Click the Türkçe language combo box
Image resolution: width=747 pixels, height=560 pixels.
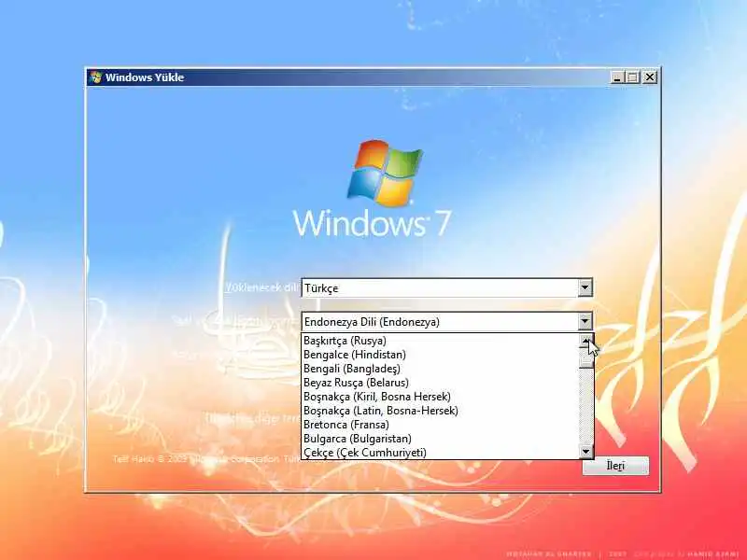pos(447,288)
